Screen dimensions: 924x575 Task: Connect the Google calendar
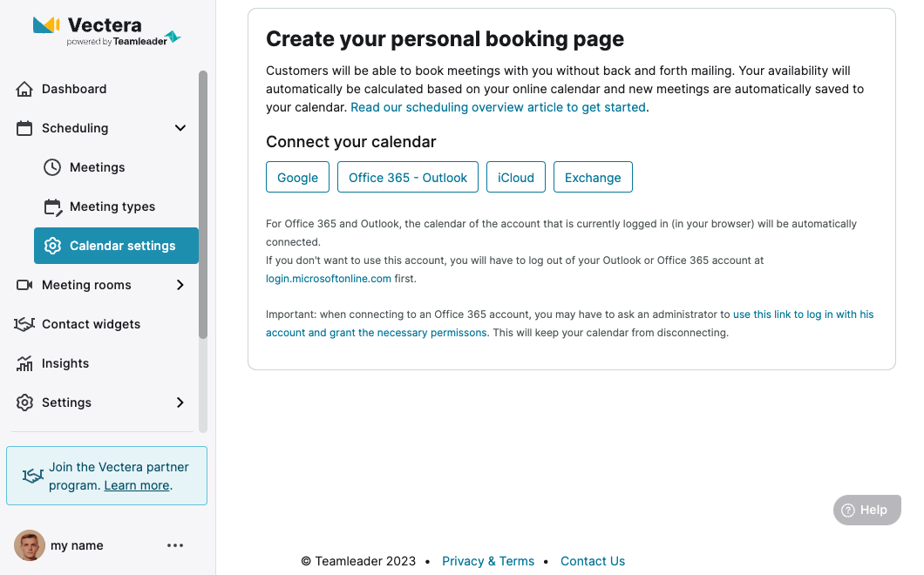[x=297, y=177]
